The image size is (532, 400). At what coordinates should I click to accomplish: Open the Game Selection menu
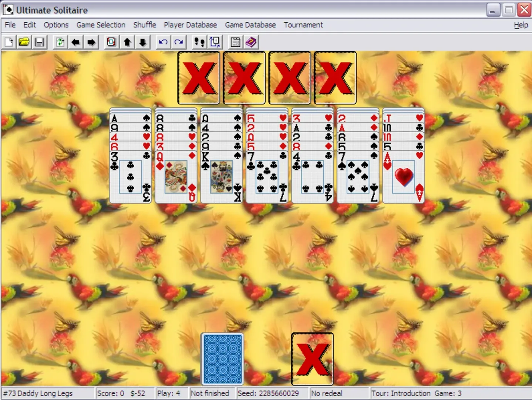click(101, 25)
